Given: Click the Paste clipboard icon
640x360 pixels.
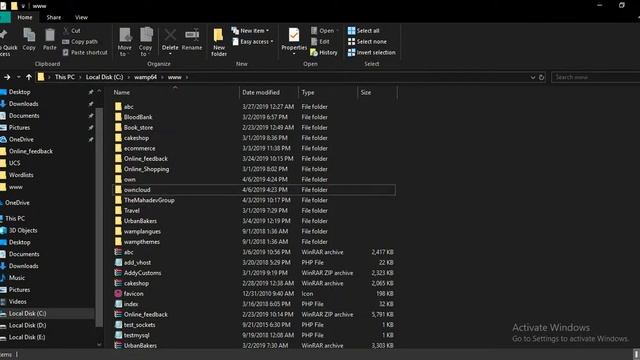Looking at the screenshot, I should point(50,35).
